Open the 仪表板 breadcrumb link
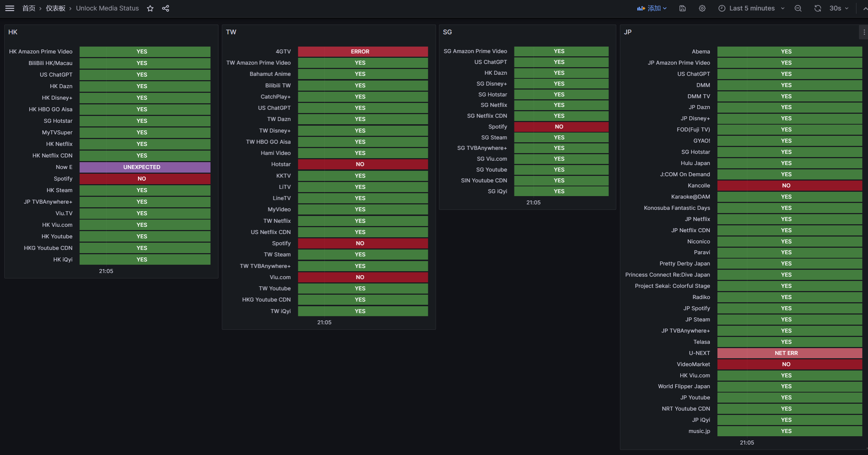Image resolution: width=868 pixels, height=455 pixels. tap(56, 8)
